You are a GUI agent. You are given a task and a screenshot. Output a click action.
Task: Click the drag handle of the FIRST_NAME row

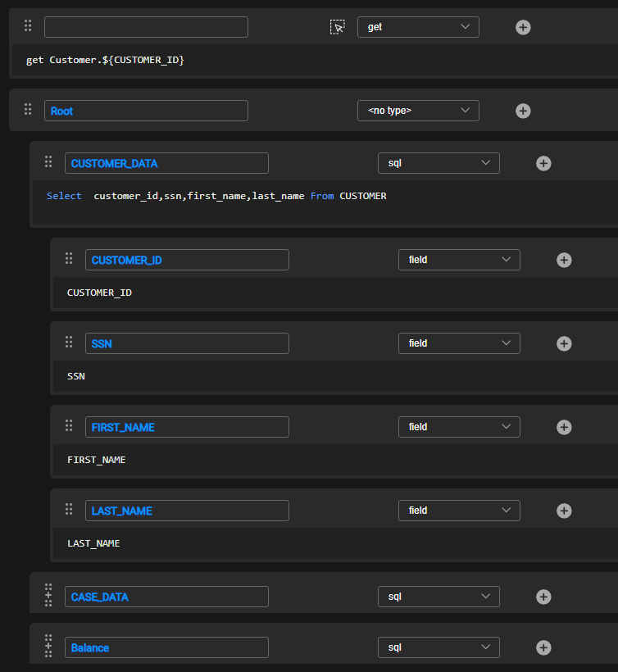(69, 426)
